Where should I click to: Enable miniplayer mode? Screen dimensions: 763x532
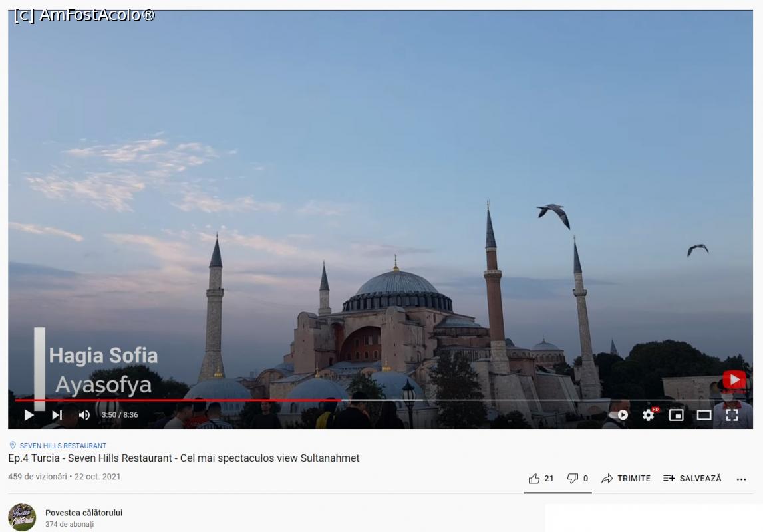[x=676, y=415]
